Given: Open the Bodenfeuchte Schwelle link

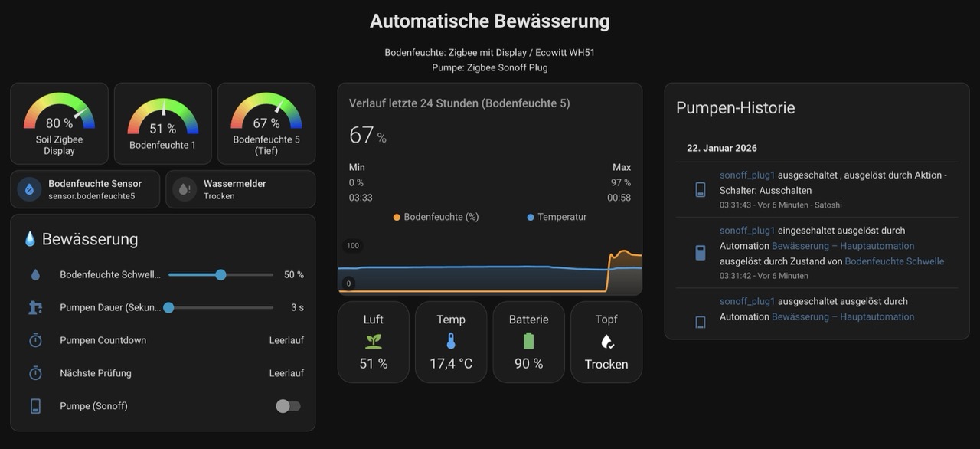Looking at the screenshot, I should click(x=893, y=261).
